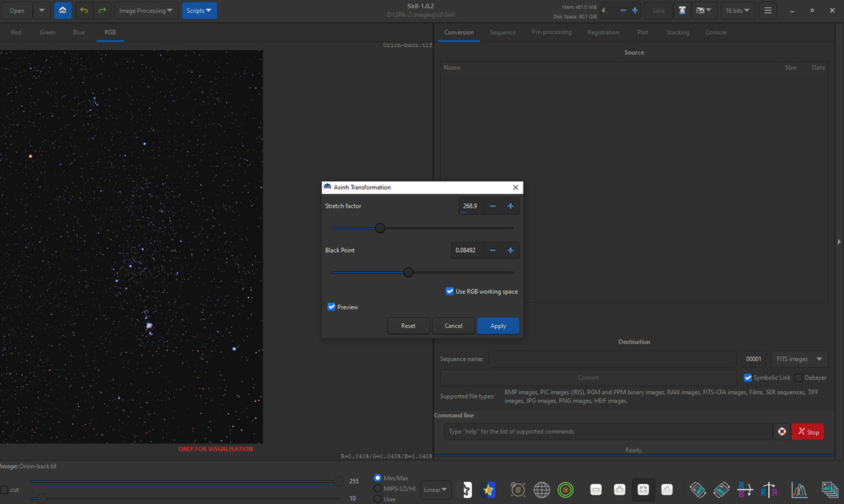Viewport: 844px width, 504px height.
Task: Open the histogram display
Action: pos(799,489)
